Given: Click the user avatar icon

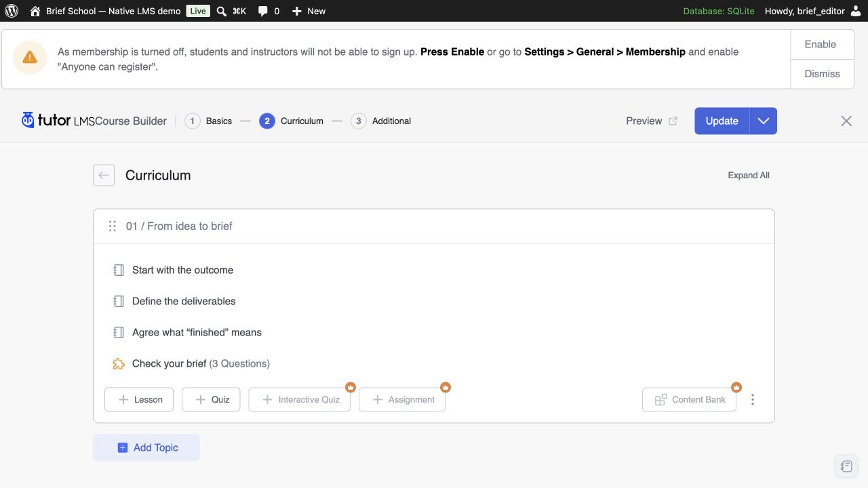Looking at the screenshot, I should pos(856,11).
